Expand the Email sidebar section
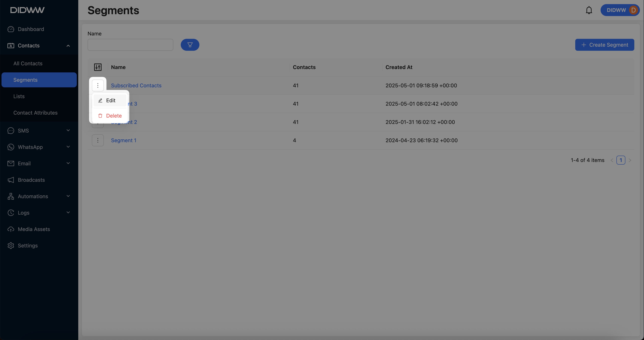Viewport: 644px width, 340px height. pyautogui.click(x=39, y=163)
